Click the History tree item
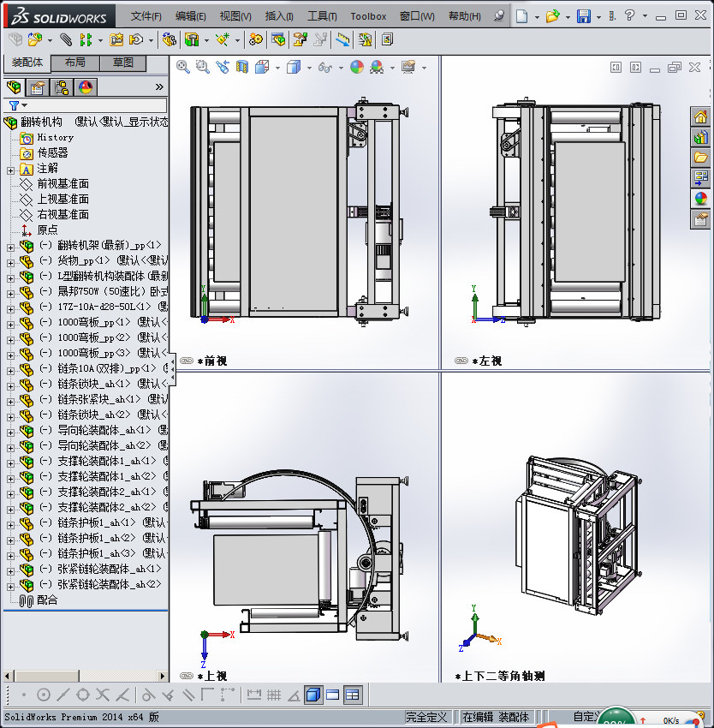 tap(56, 137)
